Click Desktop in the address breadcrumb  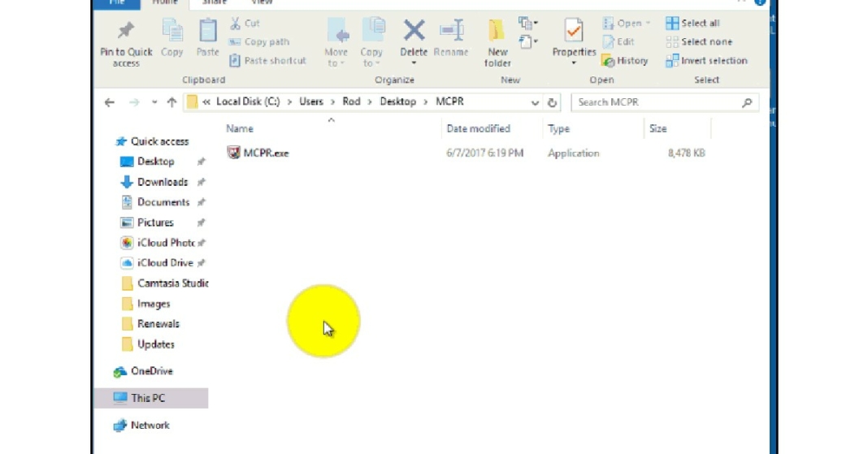(x=397, y=102)
